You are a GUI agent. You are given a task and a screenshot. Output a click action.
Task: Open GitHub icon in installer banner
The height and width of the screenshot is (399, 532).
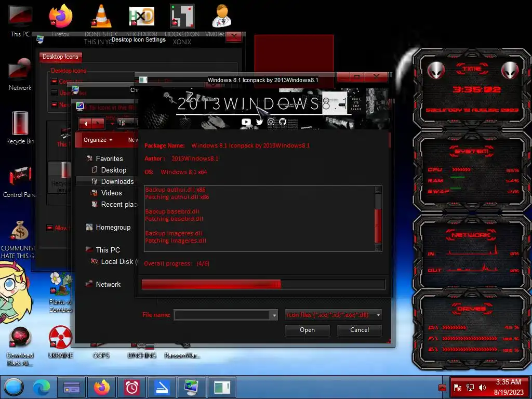click(x=283, y=122)
